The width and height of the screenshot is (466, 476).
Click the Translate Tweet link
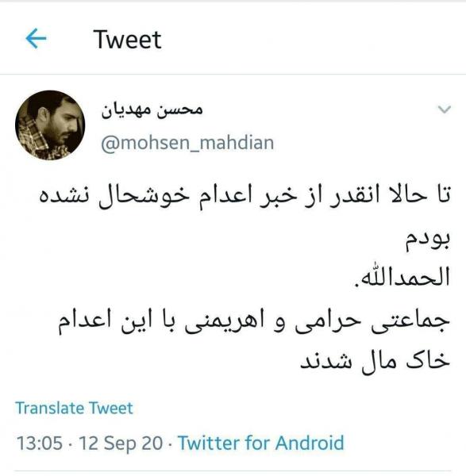pos(74,408)
